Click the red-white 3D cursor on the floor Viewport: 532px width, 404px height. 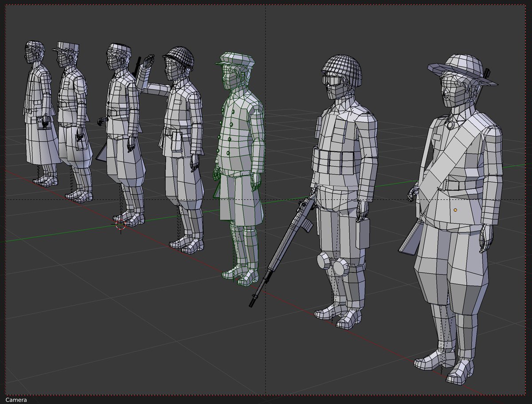point(121,224)
